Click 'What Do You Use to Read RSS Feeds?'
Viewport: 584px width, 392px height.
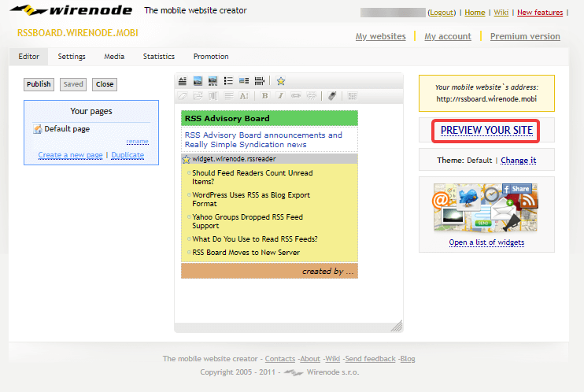click(x=255, y=239)
